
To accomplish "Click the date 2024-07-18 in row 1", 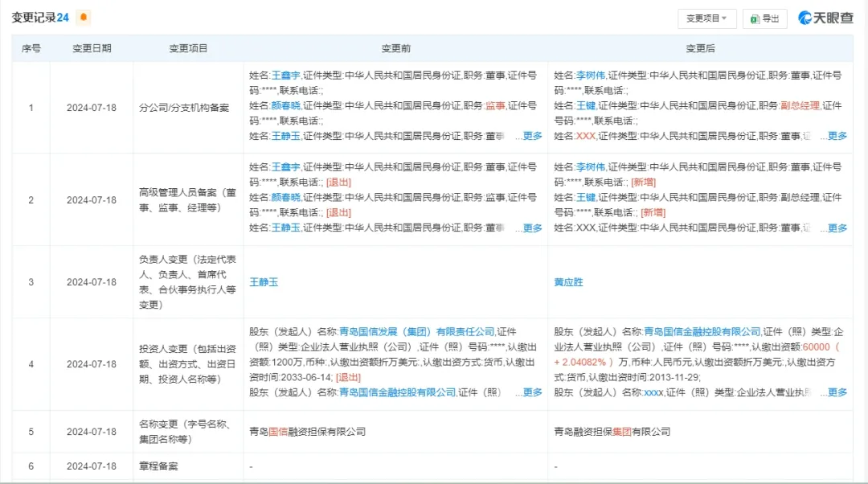I will (x=92, y=108).
